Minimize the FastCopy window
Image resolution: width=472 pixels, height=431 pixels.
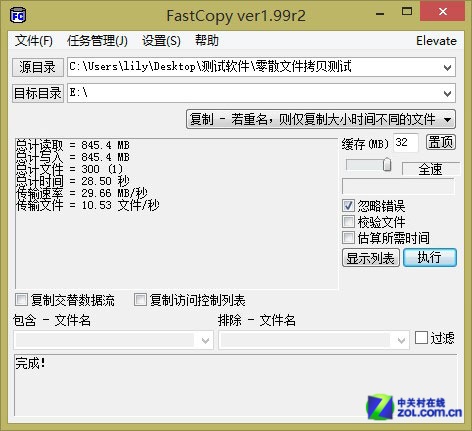coord(380,14)
